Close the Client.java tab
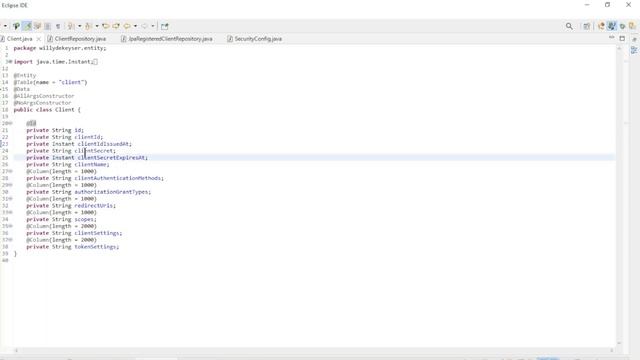The image size is (640, 360). tap(39, 39)
